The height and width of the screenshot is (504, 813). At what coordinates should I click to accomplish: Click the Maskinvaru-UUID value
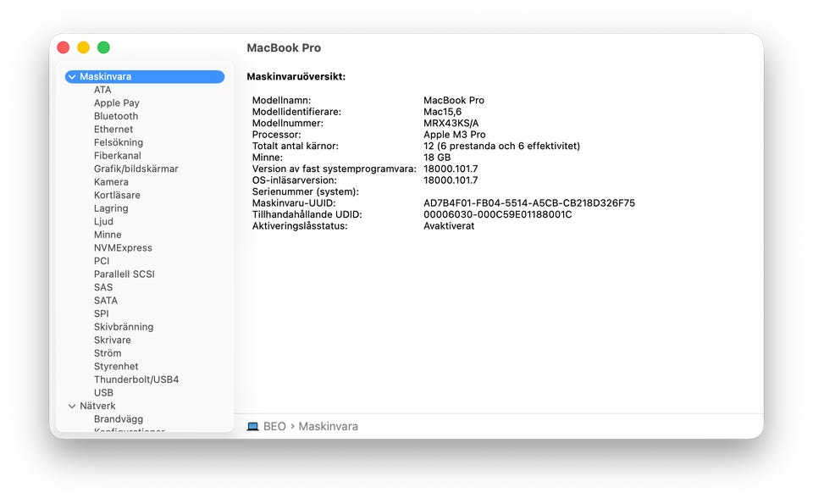(528, 202)
